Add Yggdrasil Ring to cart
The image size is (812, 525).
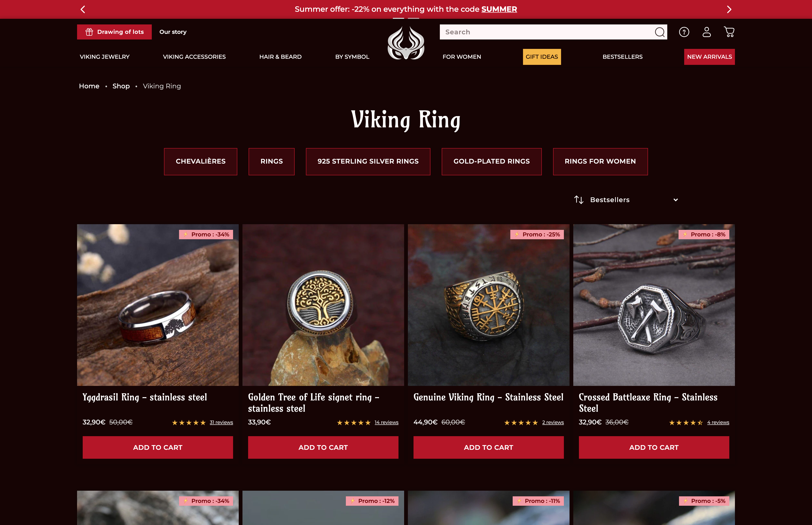pos(158,447)
